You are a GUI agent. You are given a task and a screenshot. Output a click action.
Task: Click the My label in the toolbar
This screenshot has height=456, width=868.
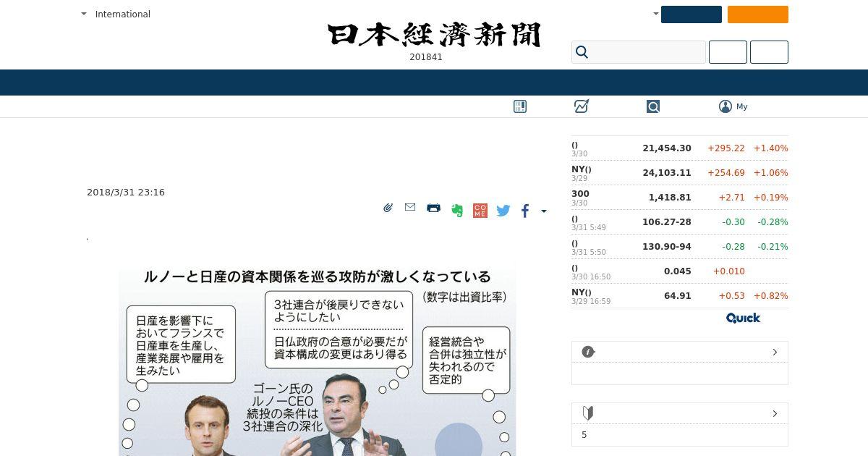(x=742, y=106)
